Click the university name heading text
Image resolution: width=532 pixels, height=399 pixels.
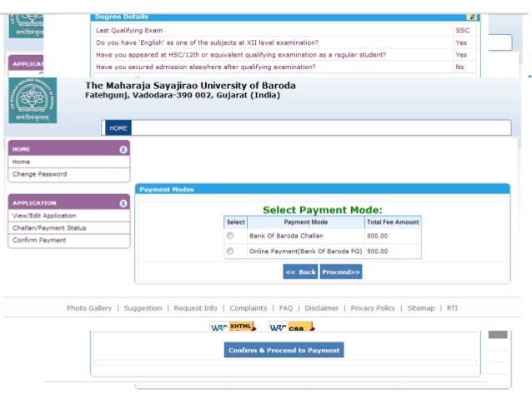[x=190, y=86]
